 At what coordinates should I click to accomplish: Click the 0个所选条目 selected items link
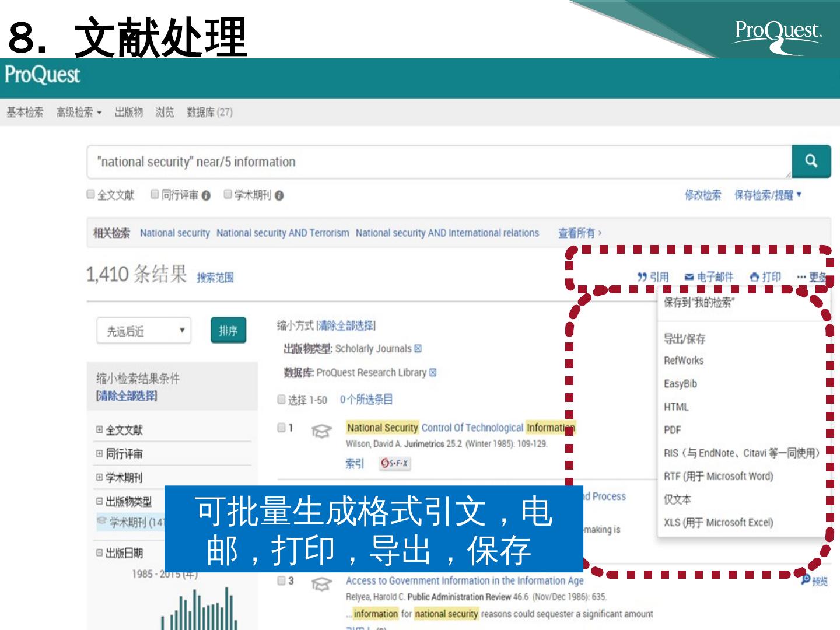[x=366, y=400]
